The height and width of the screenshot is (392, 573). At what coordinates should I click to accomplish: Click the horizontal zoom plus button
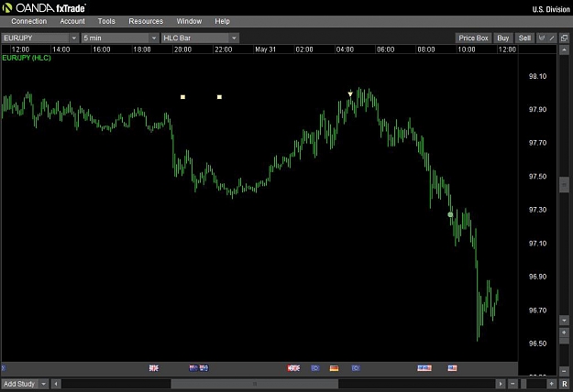click(551, 384)
